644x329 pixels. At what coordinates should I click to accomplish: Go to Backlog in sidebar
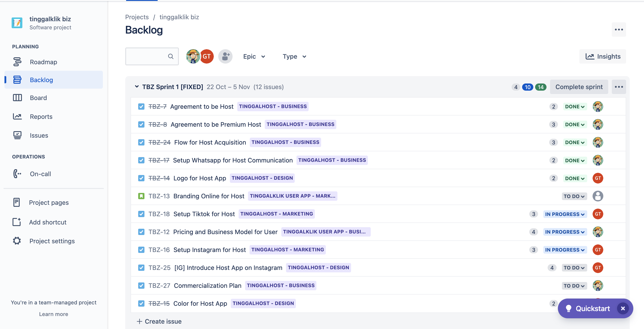(x=53, y=79)
